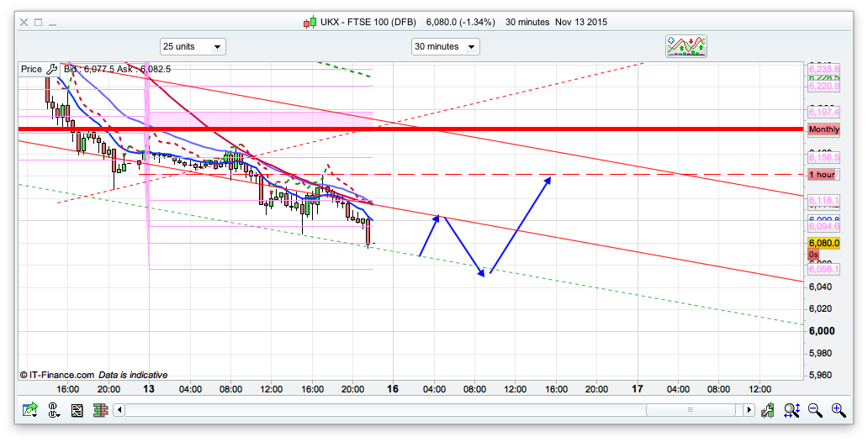Screen dimensions: 868x442
Task: Select the 1 hour level label
Action: pyautogui.click(x=822, y=174)
